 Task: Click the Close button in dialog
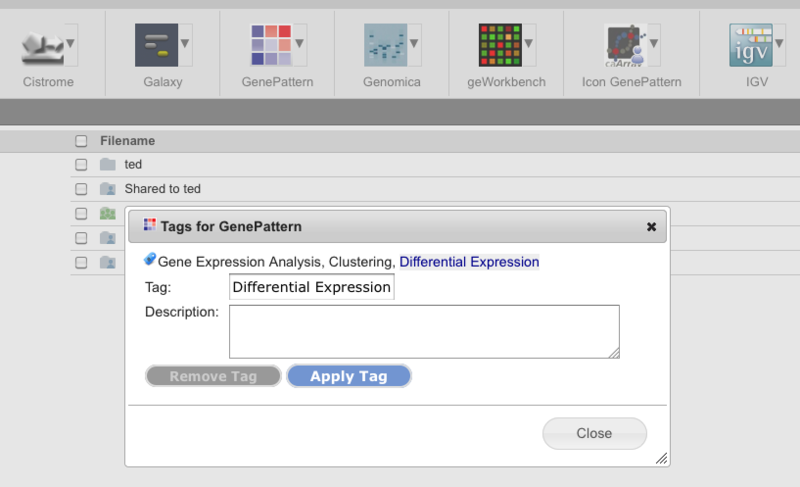(594, 433)
